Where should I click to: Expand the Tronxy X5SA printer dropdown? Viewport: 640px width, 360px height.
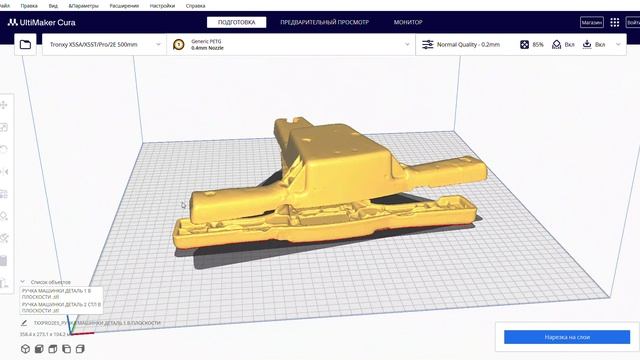[158, 44]
